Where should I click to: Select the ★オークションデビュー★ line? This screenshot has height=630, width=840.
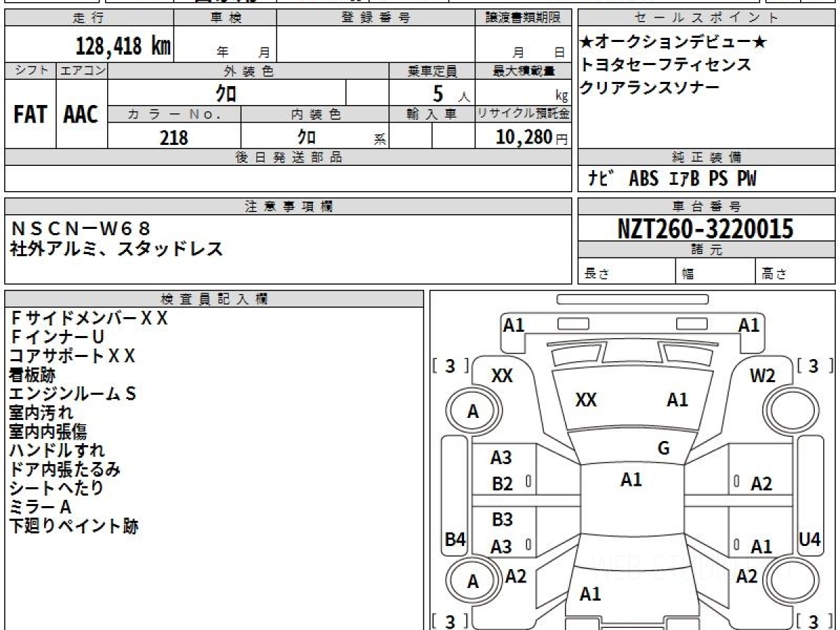tap(673, 43)
